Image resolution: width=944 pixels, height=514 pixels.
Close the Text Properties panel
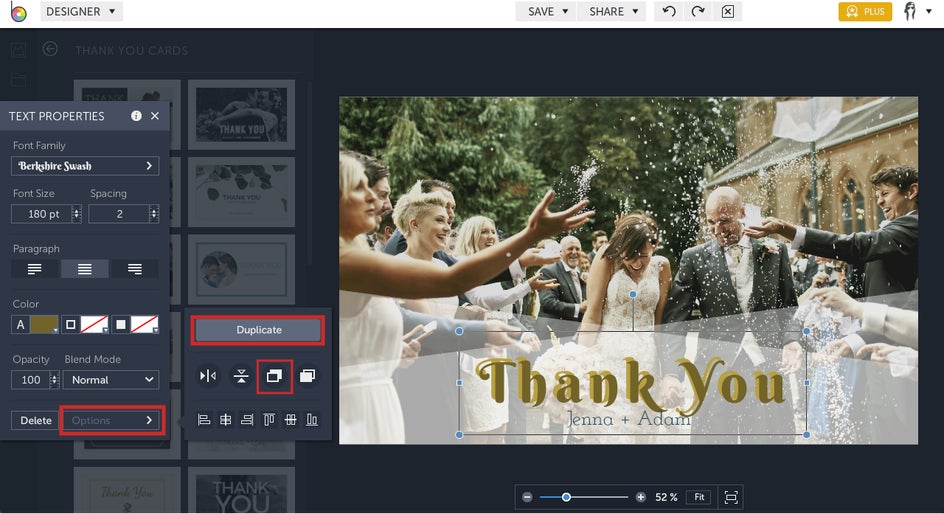coord(155,116)
